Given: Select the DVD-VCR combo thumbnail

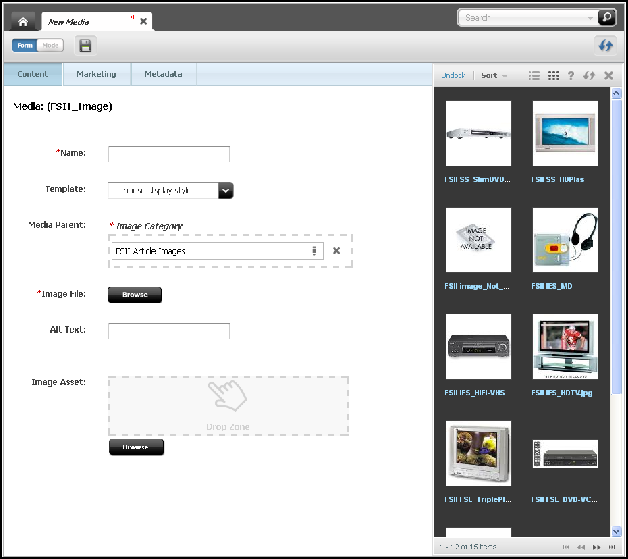Looking at the screenshot, I should (x=565, y=454).
